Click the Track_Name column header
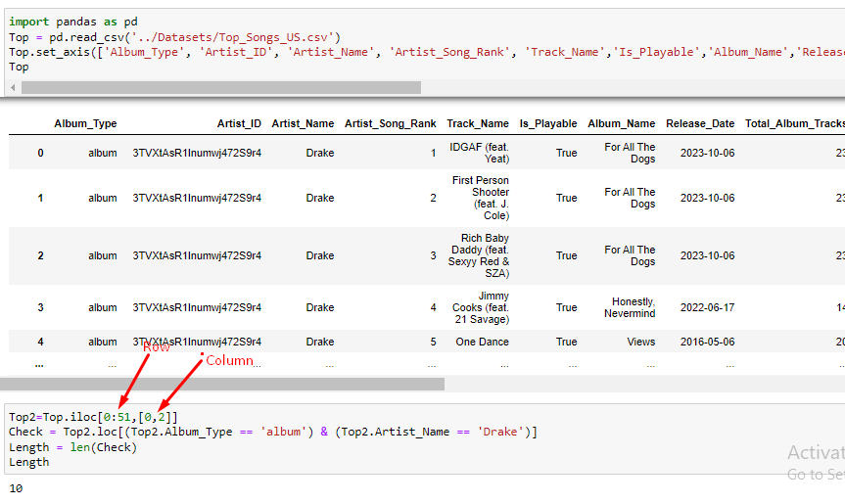This screenshot has height=504, width=845. 478,123
